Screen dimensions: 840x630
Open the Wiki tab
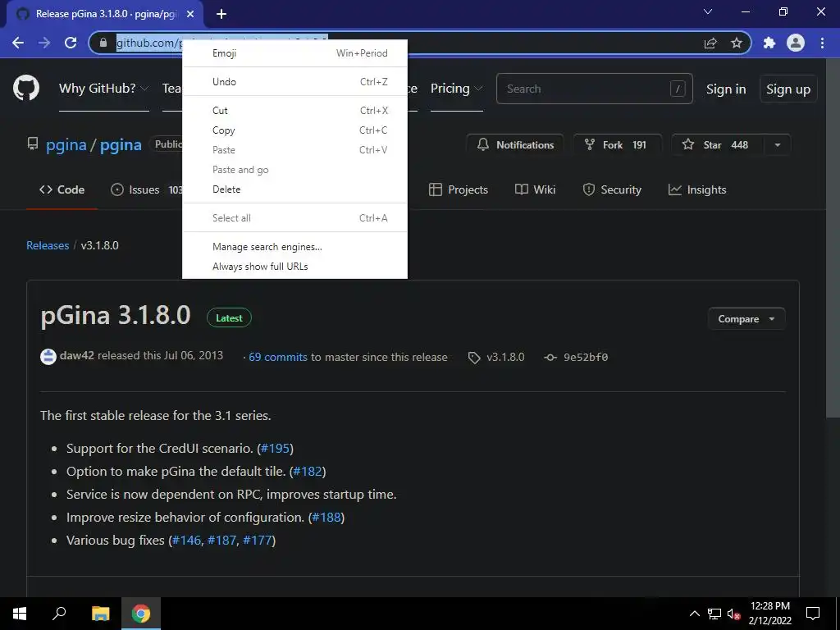point(535,189)
